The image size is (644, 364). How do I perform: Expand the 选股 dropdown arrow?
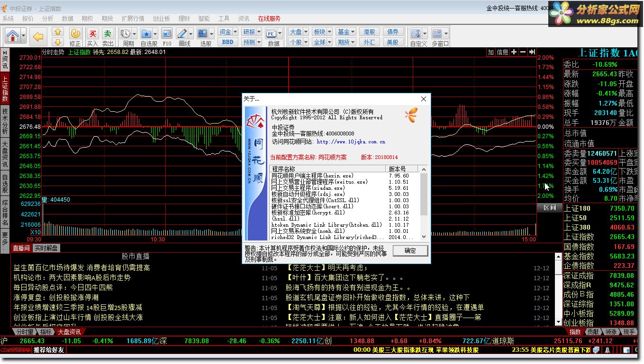[x=212, y=34]
